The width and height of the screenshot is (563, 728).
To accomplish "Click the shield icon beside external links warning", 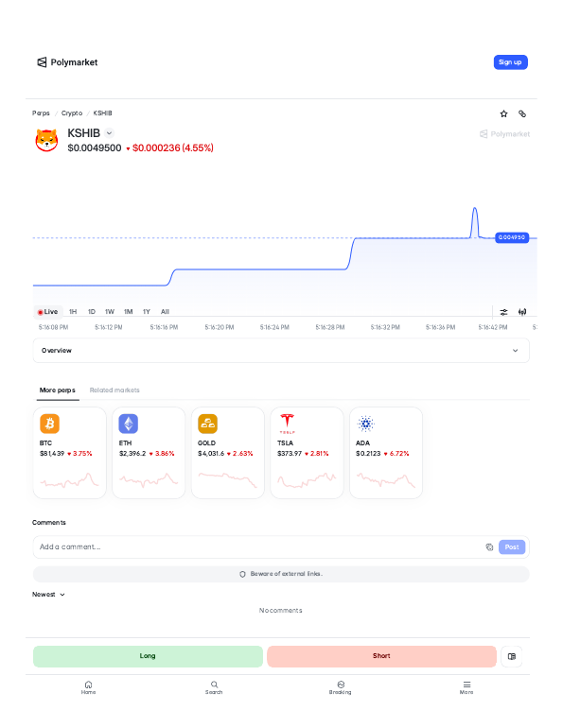I will (x=242, y=574).
